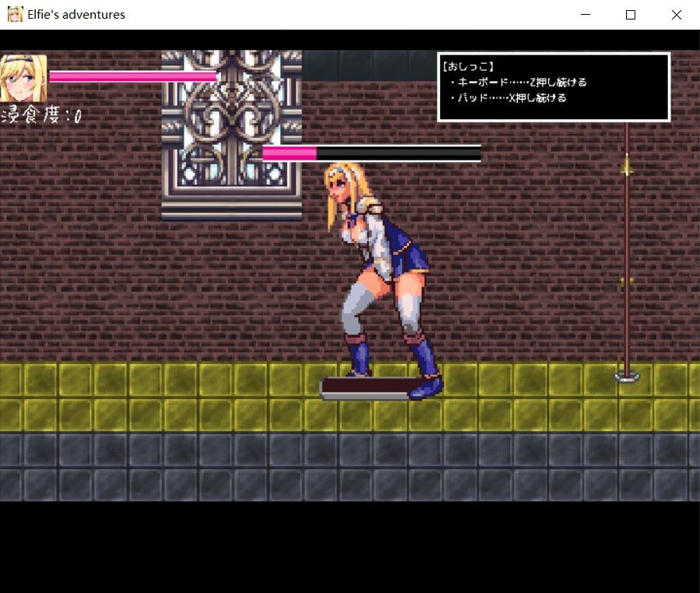Screen dimensions: 700x593
Task: Click the パッド……X押し続ける instruction line
Action: coord(510,97)
